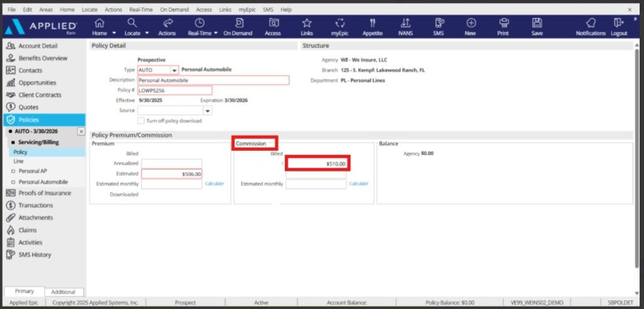644x309 pixels.
Task: Click the Save toolbar icon
Action: (536, 26)
